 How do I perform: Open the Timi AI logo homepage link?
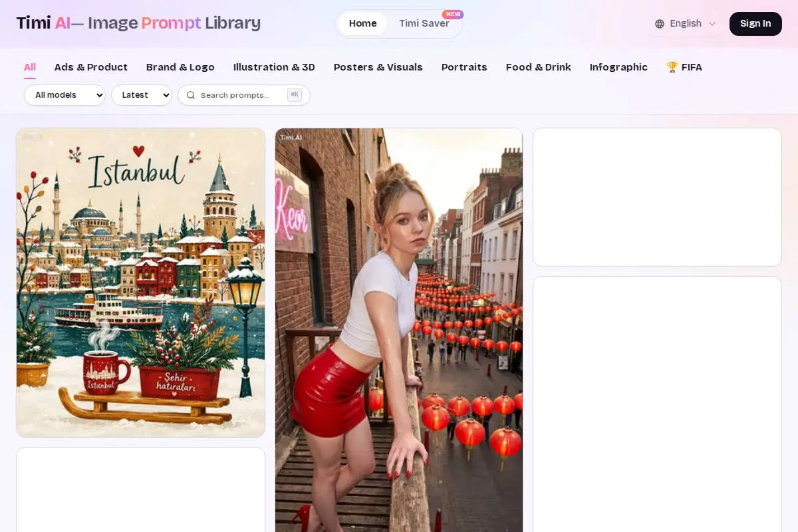(x=138, y=23)
